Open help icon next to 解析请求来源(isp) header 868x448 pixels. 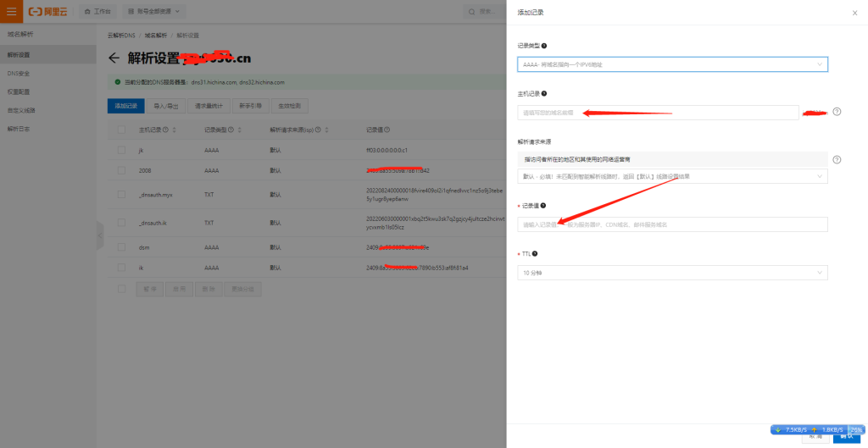318,130
